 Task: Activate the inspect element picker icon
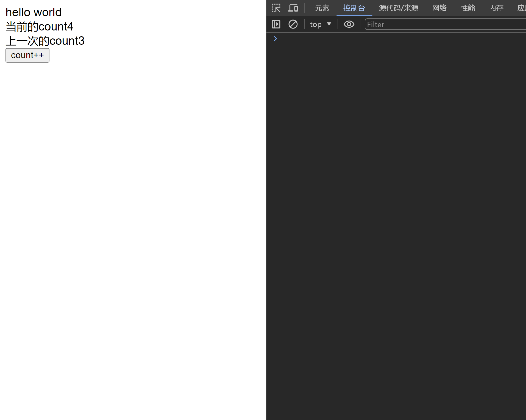[276, 8]
